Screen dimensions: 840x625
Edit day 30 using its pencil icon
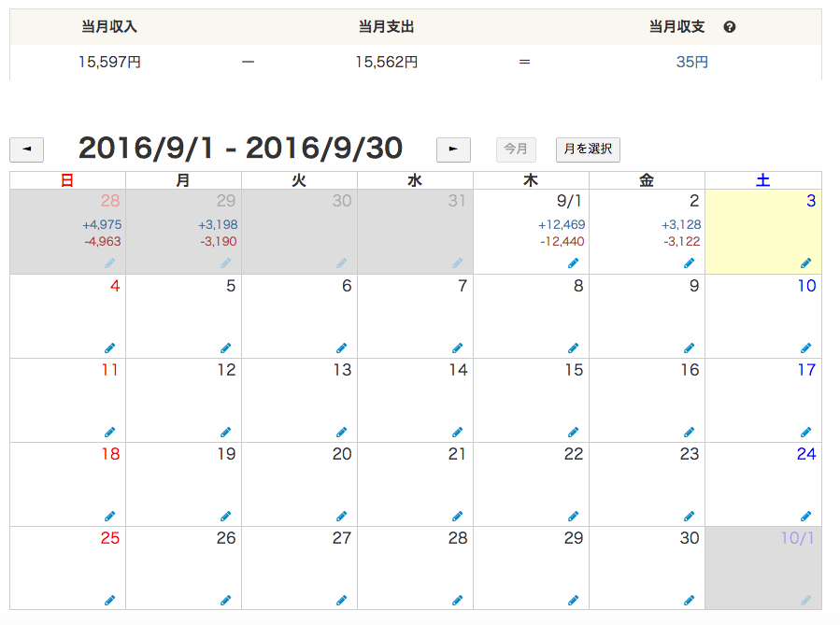pos(689,601)
